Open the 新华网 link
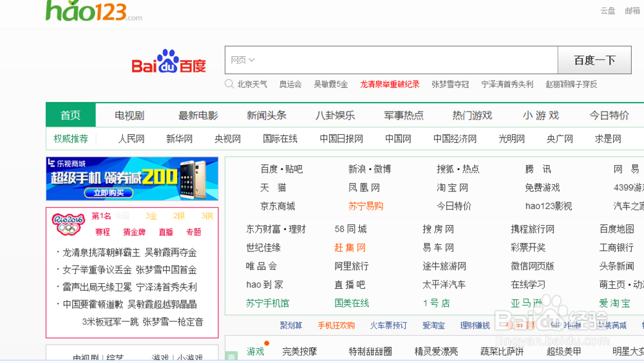The height and width of the screenshot is (363, 644). tap(180, 139)
